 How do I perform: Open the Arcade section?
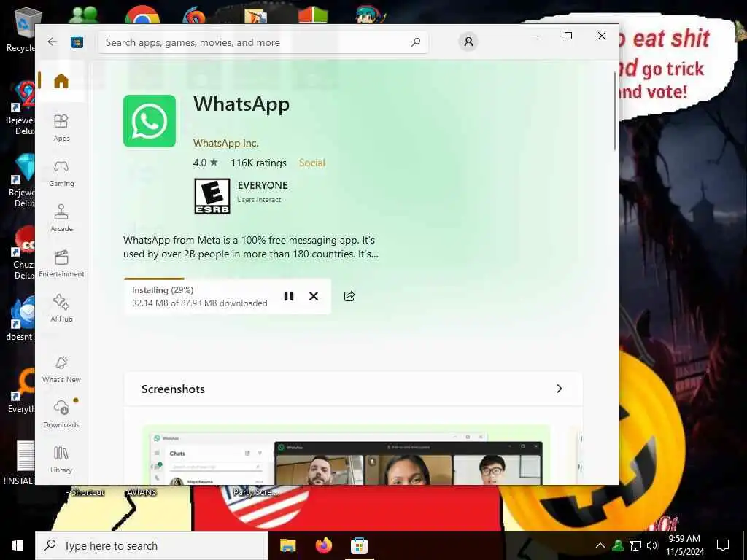click(61, 218)
